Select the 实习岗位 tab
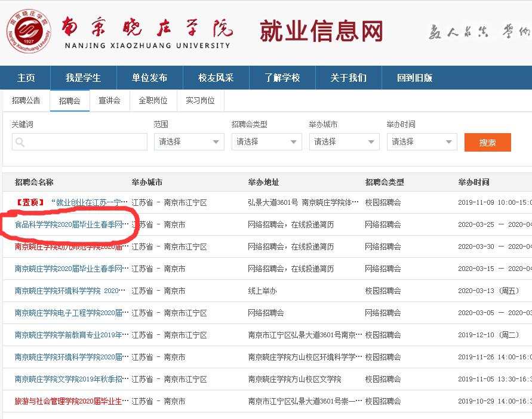532x419 pixels. [x=200, y=100]
